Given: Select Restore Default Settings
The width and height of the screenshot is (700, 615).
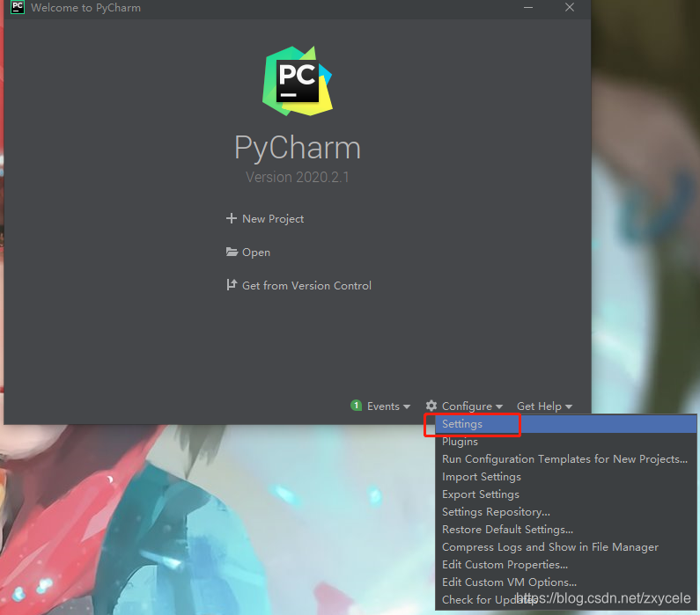Looking at the screenshot, I should click(x=565, y=530).
